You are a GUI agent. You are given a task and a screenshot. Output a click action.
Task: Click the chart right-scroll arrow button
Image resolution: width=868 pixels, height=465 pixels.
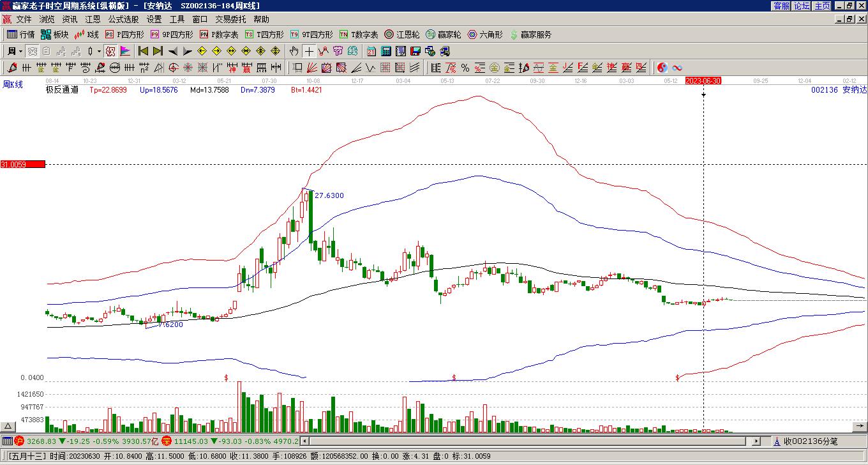tap(859, 427)
